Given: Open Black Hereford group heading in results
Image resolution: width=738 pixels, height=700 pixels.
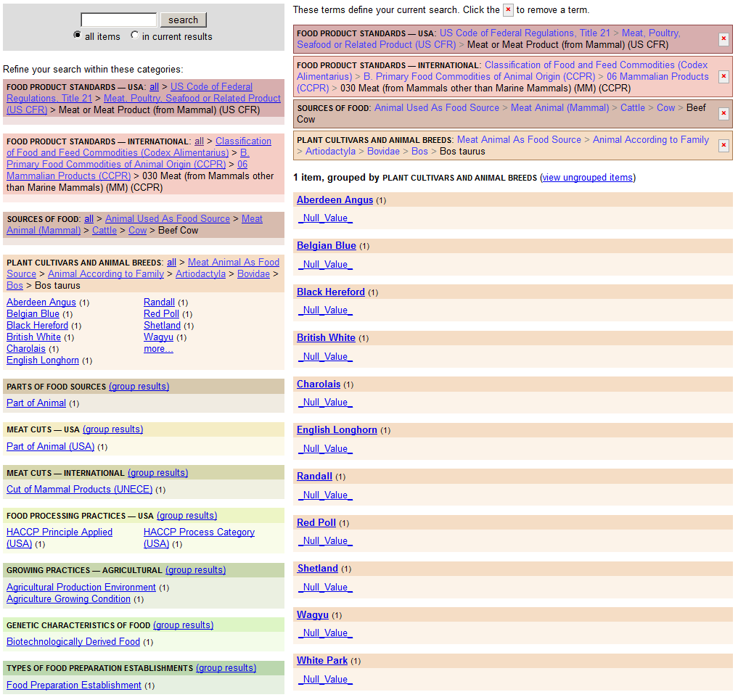Looking at the screenshot, I should click(x=330, y=292).
